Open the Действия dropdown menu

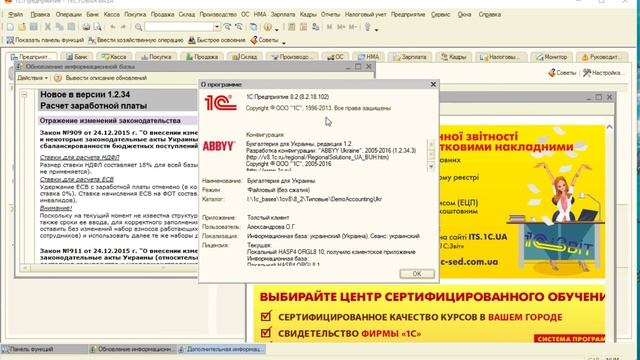click(x=33, y=78)
